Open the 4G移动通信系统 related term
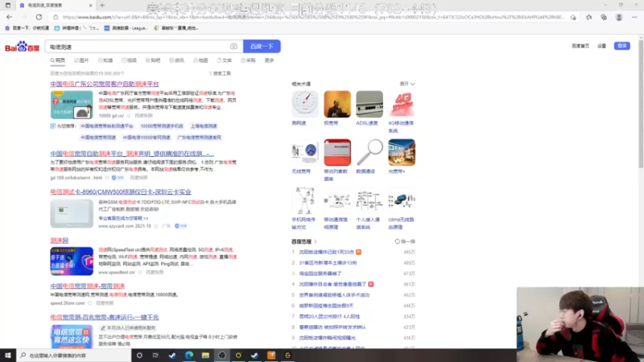 [x=401, y=105]
